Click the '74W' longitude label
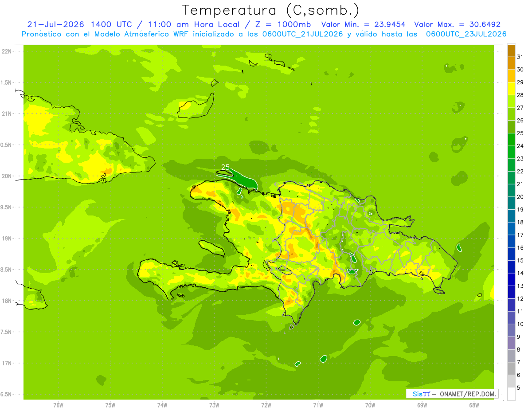The image size is (532, 411). coord(162,405)
